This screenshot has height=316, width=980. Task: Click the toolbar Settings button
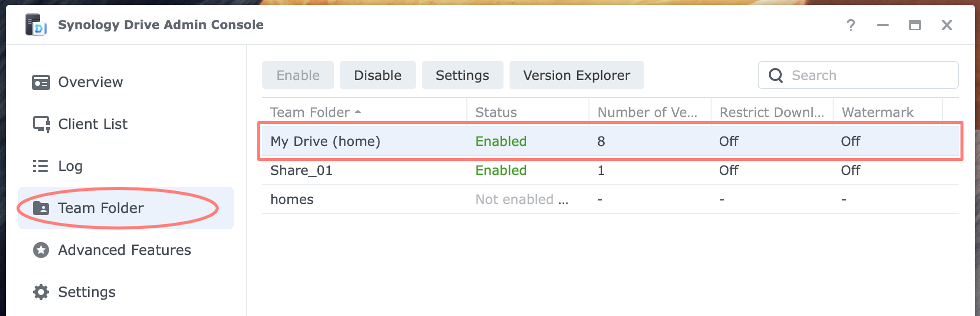(462, 75)
